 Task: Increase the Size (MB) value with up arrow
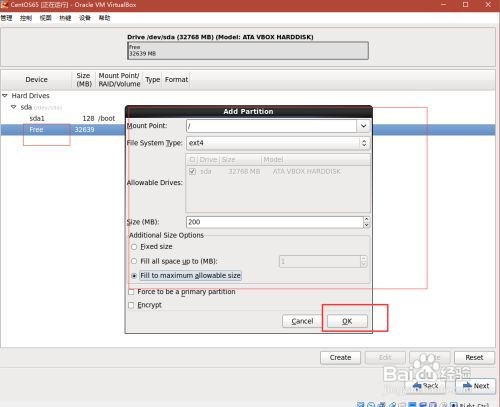tap(366, 219)
